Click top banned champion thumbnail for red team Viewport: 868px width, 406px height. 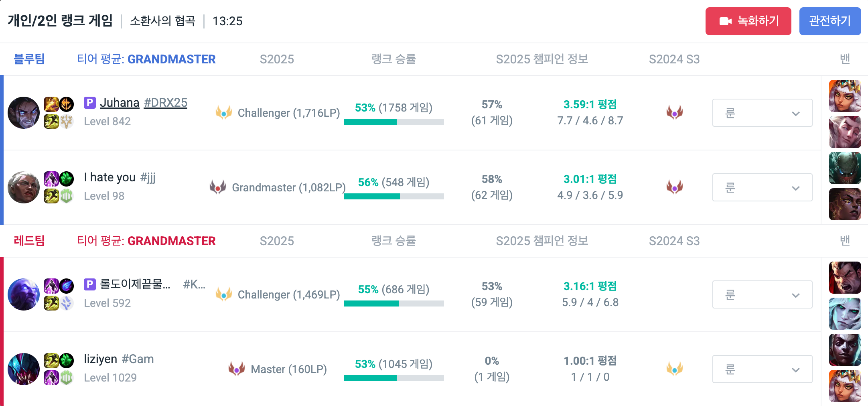845,278
